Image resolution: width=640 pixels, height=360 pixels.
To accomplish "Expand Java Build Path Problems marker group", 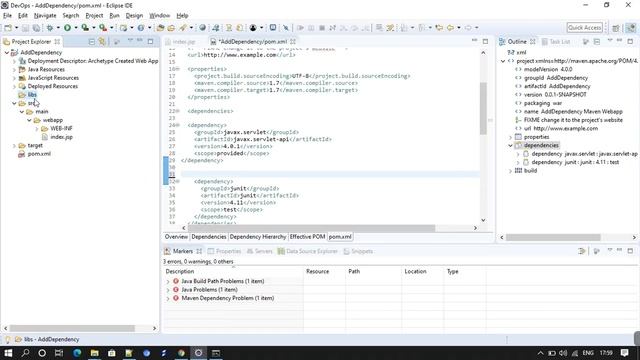I will tap(168, 282).
